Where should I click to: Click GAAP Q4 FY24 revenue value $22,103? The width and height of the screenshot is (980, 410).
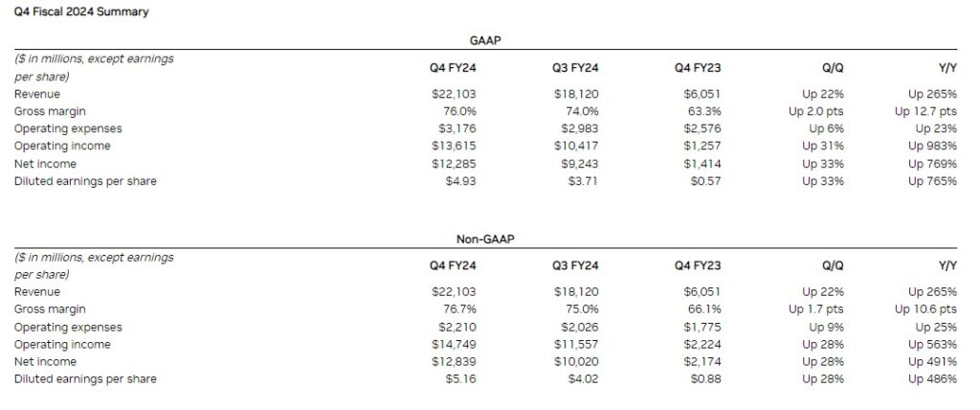click(454, 94)
